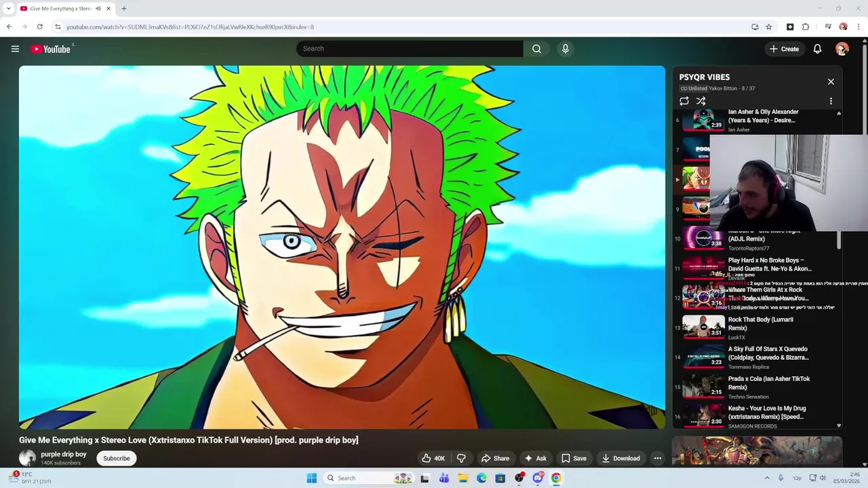Open thumbnail of Rock That Body 3:51
This screenshot has height=488, width=868.
pos(703,326)
